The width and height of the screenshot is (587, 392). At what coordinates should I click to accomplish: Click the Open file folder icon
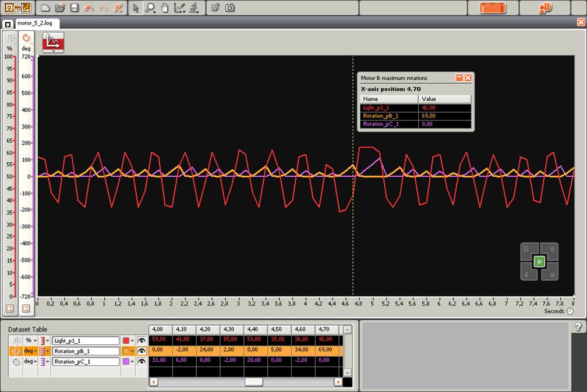(60, 8)
